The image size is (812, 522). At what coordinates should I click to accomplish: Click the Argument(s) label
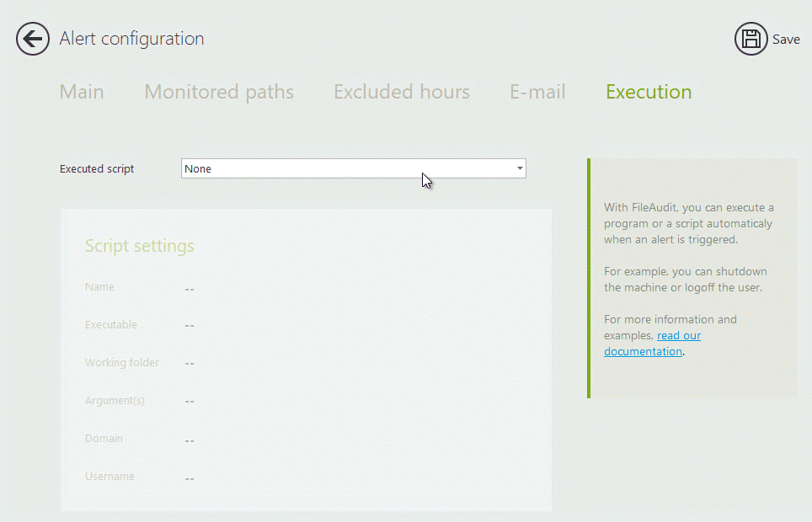pyautogui.click(x=115, y=400)
